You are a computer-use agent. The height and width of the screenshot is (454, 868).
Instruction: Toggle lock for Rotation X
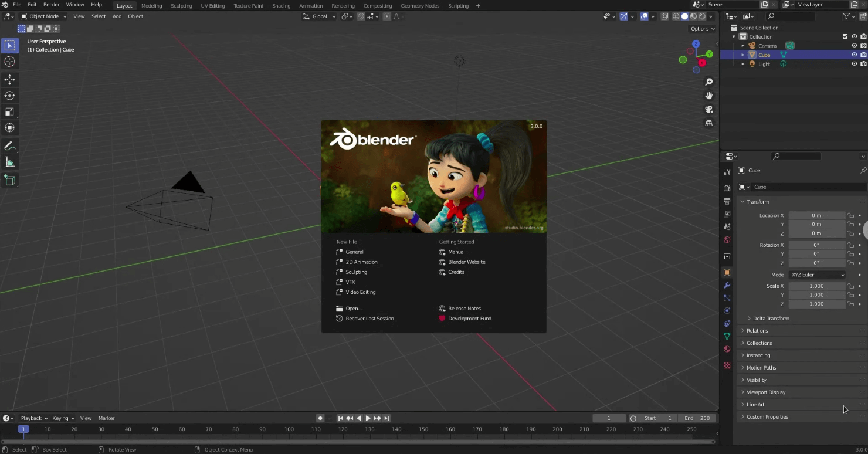(851, 245)
